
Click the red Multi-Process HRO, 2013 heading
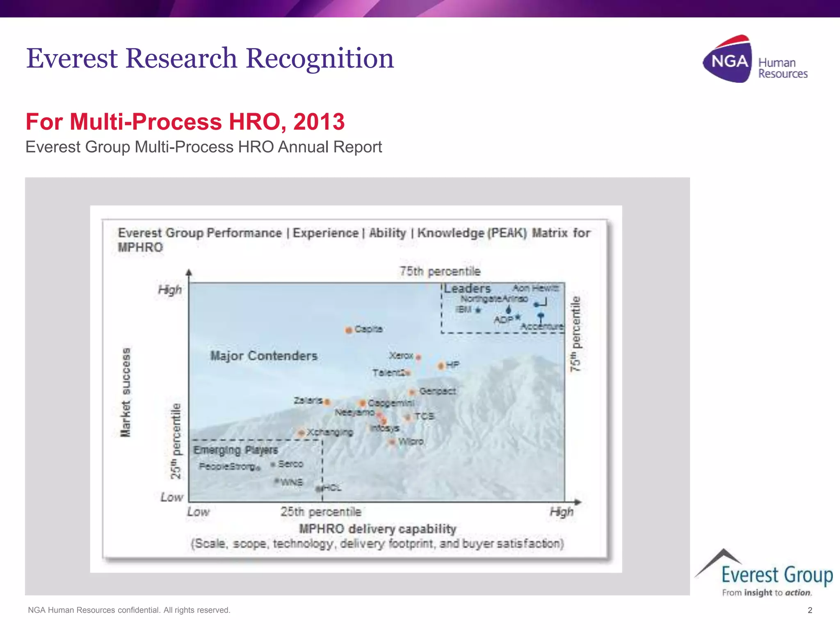click(185, 122)
